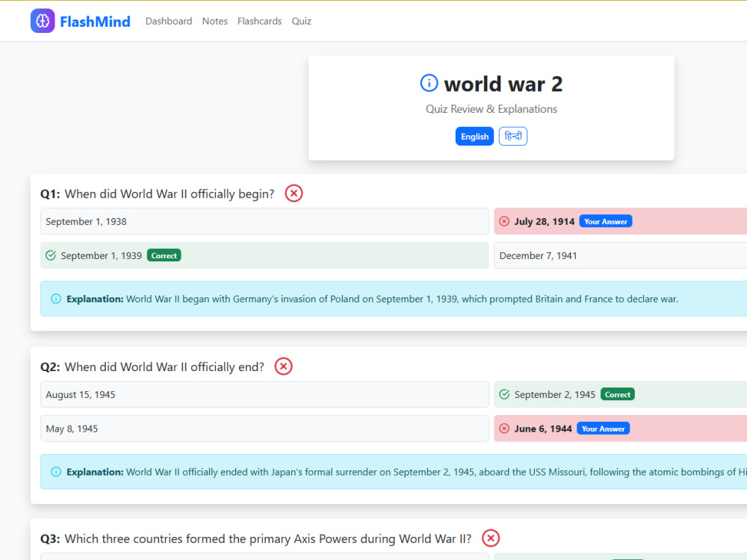Click the Q2 explanation about Japan's surrender
Viewport: 747px width, 560px height.
[406, 472]
